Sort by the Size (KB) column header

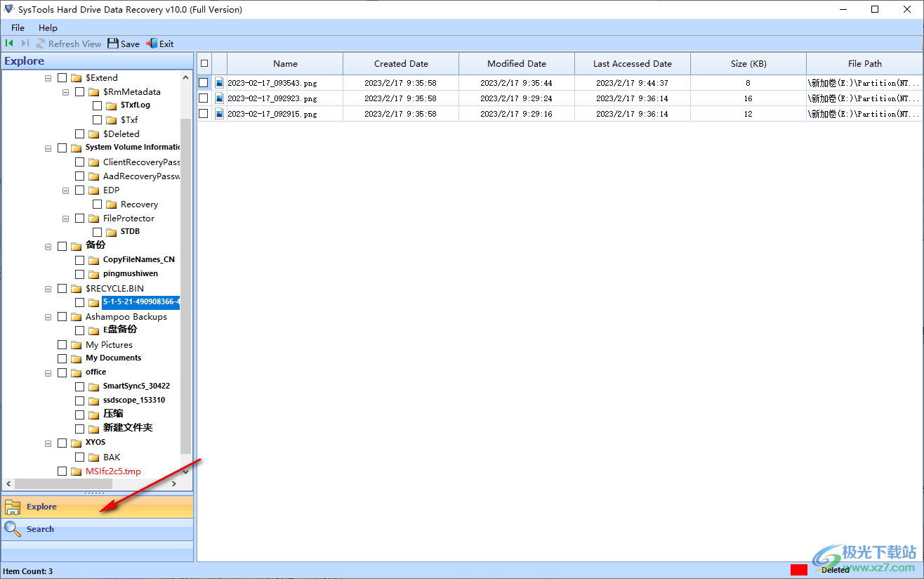coord(748,63)
